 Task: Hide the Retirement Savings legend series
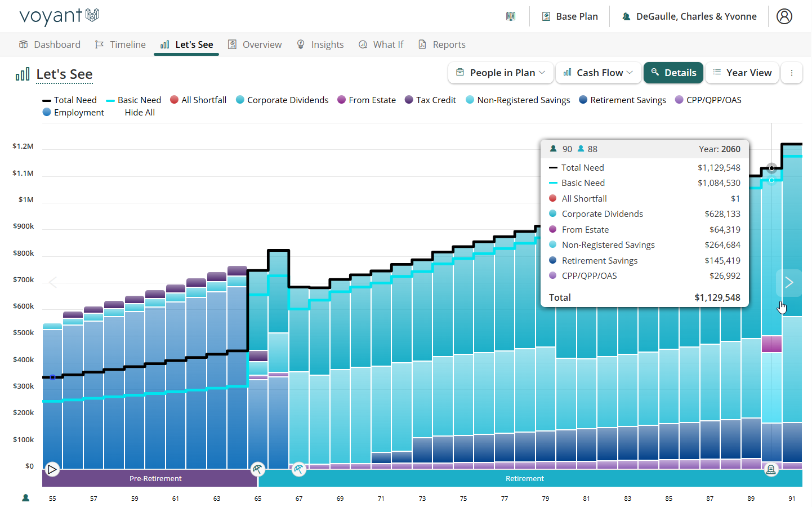[x=622, y=100]
